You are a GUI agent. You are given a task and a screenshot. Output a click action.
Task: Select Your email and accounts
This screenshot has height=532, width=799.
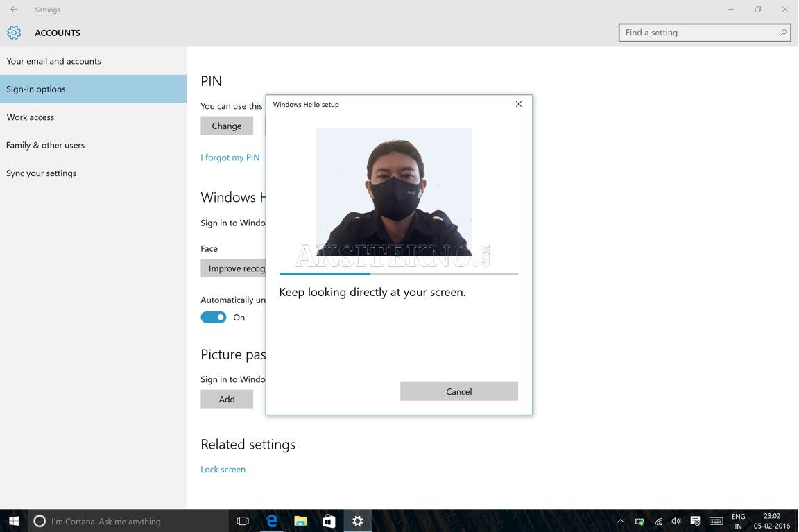[x=93, y=61]
